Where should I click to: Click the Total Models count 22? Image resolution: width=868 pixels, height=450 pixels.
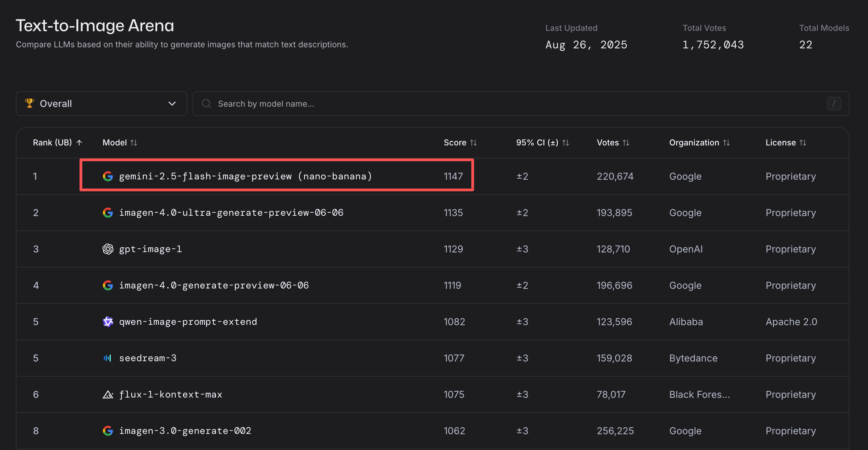pyautogui.click(x=806, y=45)
